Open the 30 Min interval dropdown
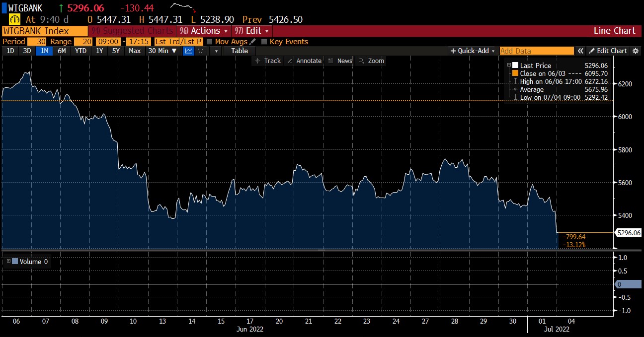Image resolution: width=644 pixels, height=337 pixels. (163, 51)
